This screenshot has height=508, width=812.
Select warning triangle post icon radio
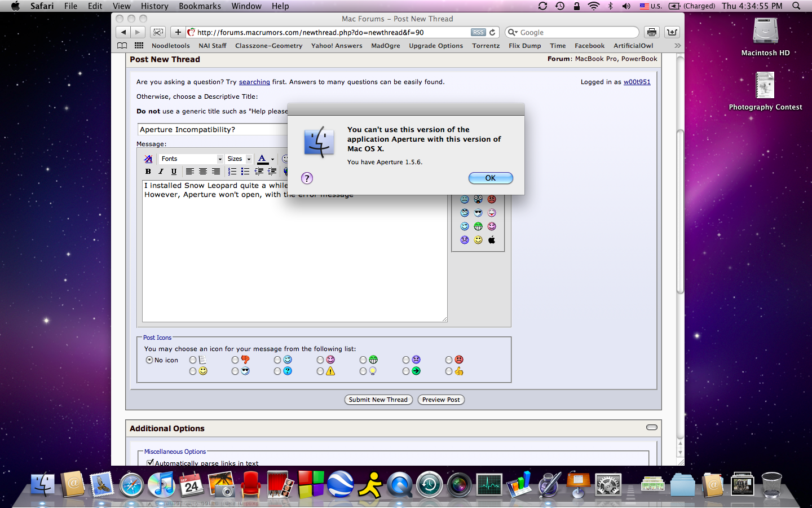pos(320,371)
